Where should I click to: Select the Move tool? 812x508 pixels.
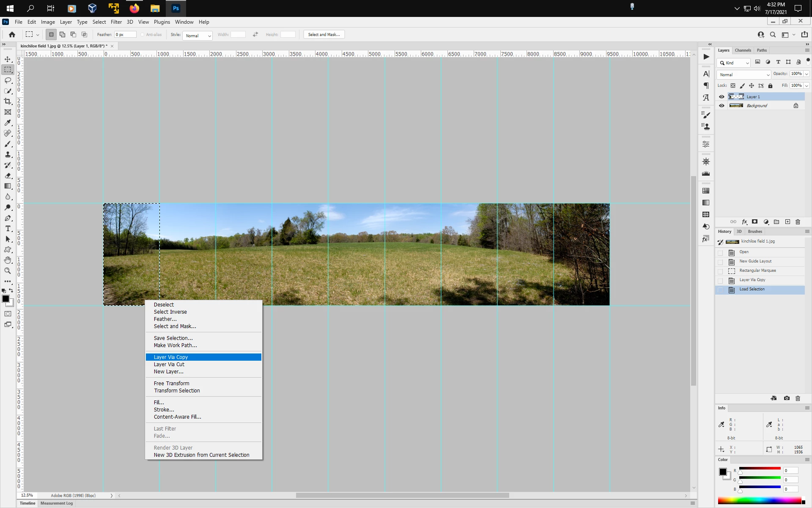click(8, 59)
